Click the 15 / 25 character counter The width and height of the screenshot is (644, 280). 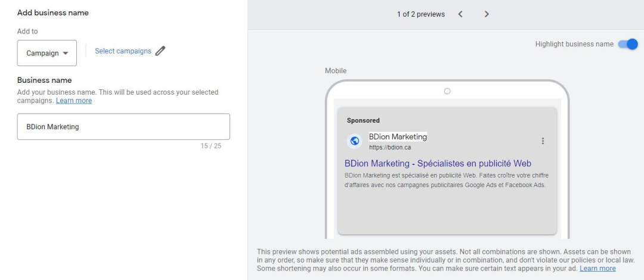[210, 146]
